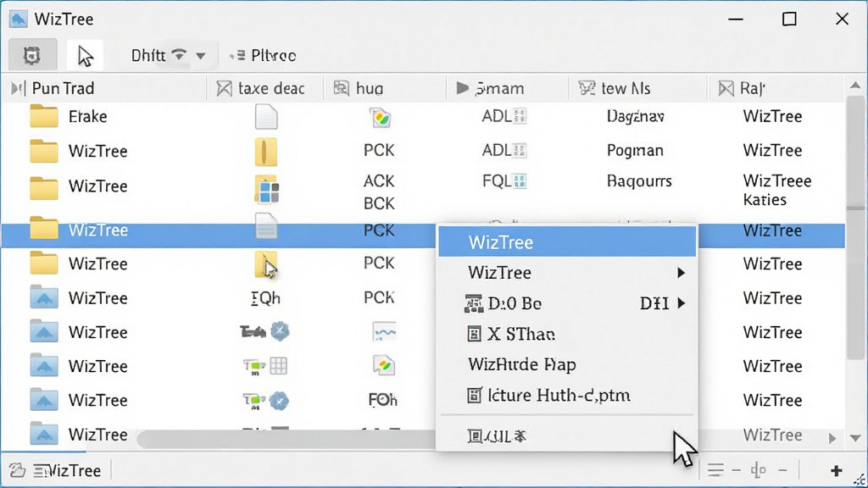Click the wave chart icon in the hug column

click(x=384, y=332)
